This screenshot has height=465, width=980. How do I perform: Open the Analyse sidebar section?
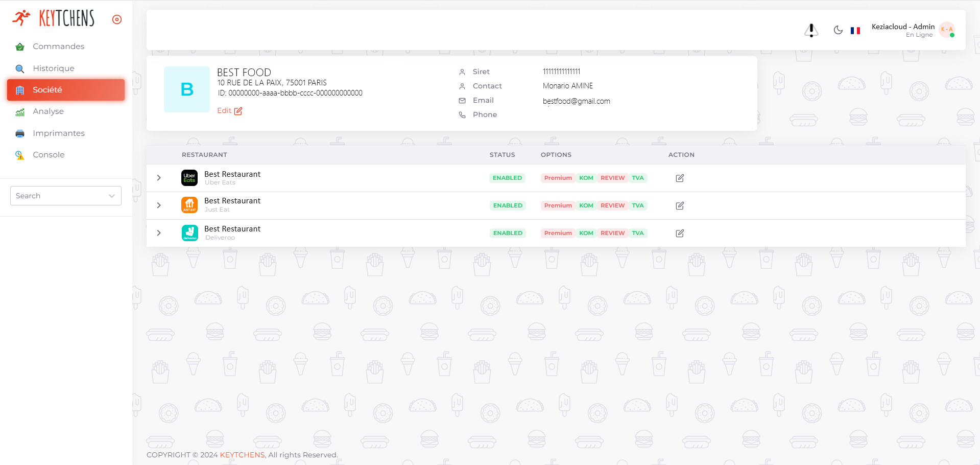48,111
